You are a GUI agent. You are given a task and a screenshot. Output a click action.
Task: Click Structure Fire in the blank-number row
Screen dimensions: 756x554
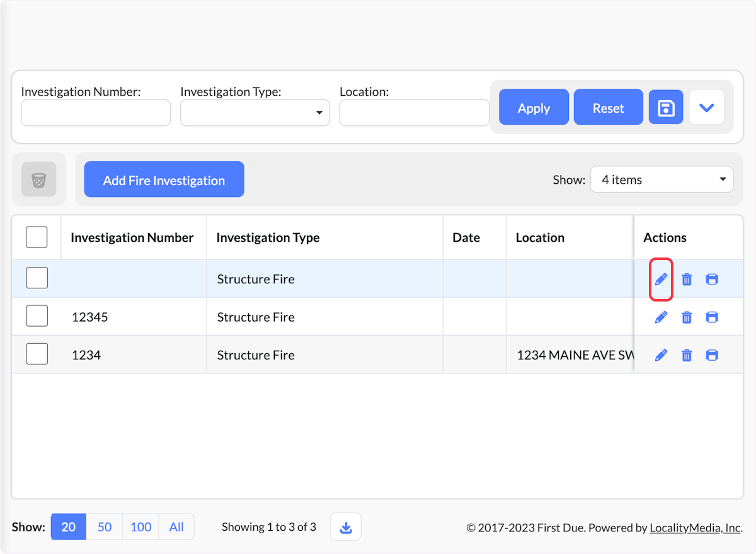[256, 279]
